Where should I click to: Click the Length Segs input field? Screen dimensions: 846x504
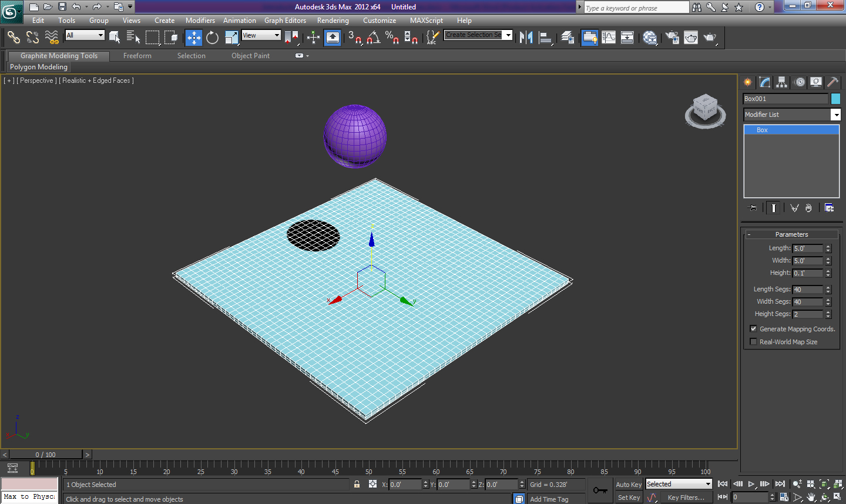coord(808,290)
